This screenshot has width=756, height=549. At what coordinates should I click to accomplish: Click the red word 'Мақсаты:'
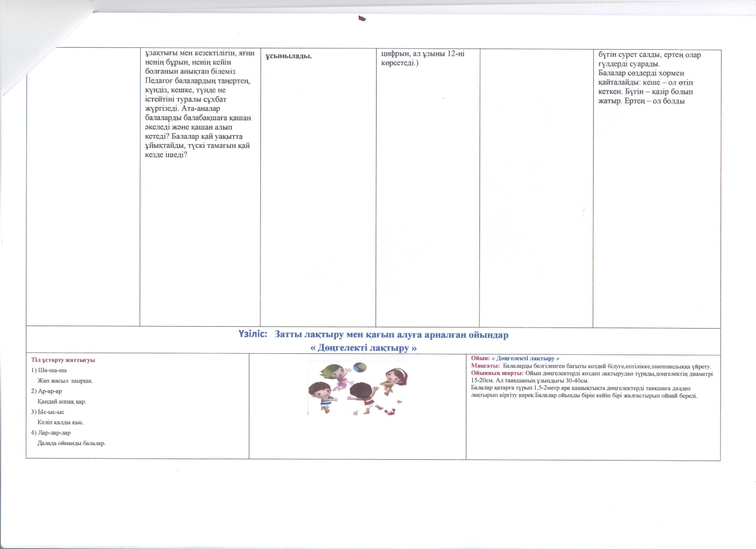[485, 367]
